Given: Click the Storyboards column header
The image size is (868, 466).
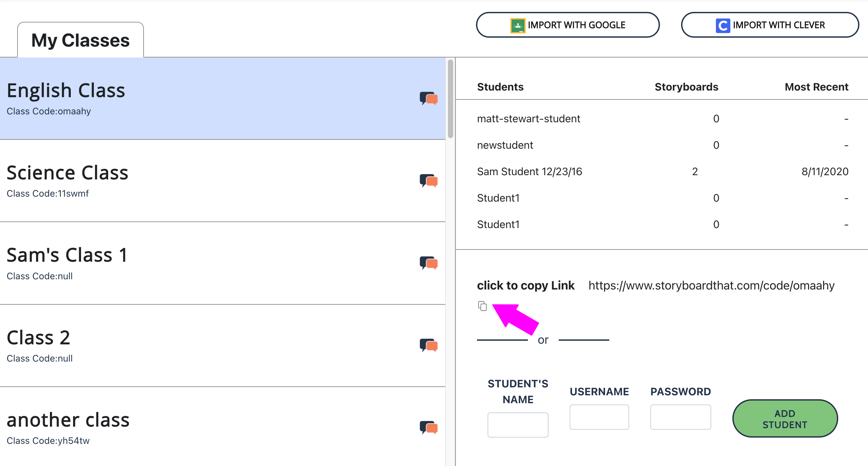Looking at the screenshot, I should (686, 87).
